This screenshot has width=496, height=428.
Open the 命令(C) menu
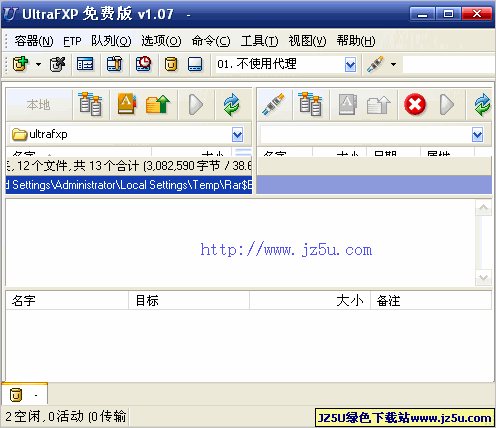pos(211,41)
